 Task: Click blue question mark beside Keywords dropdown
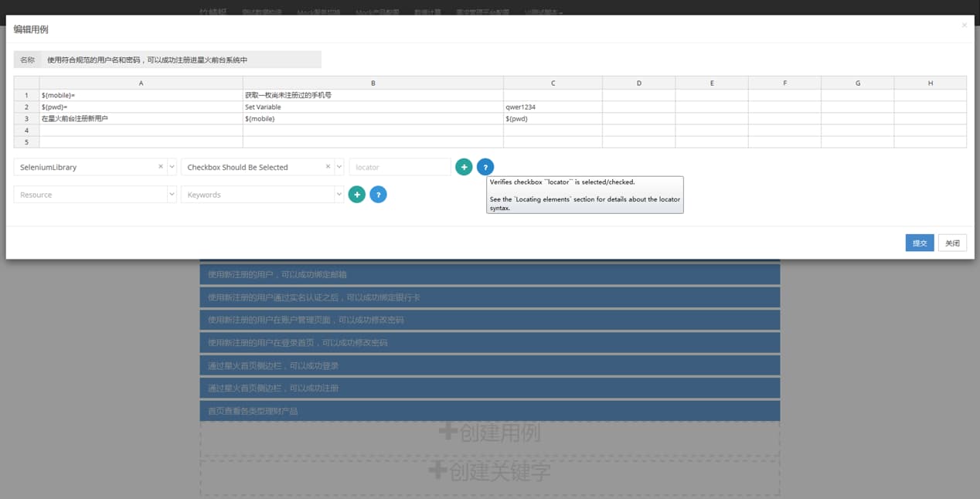click(378, 195)
